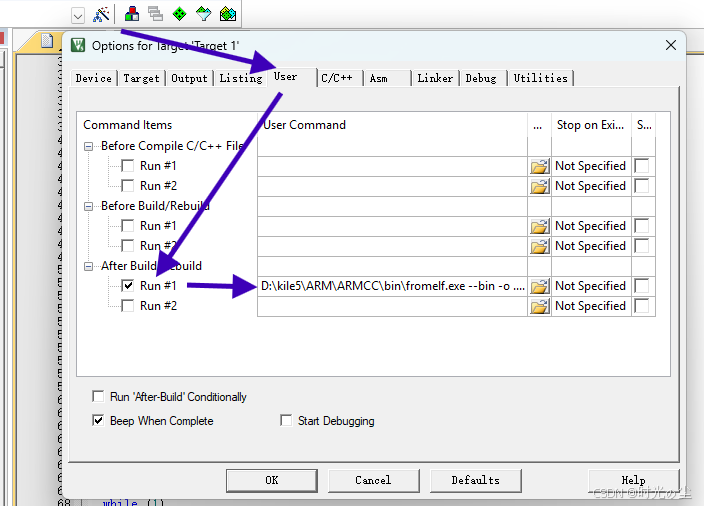Click the Defaults button
The image size is (704, 506).
point(475,480)
